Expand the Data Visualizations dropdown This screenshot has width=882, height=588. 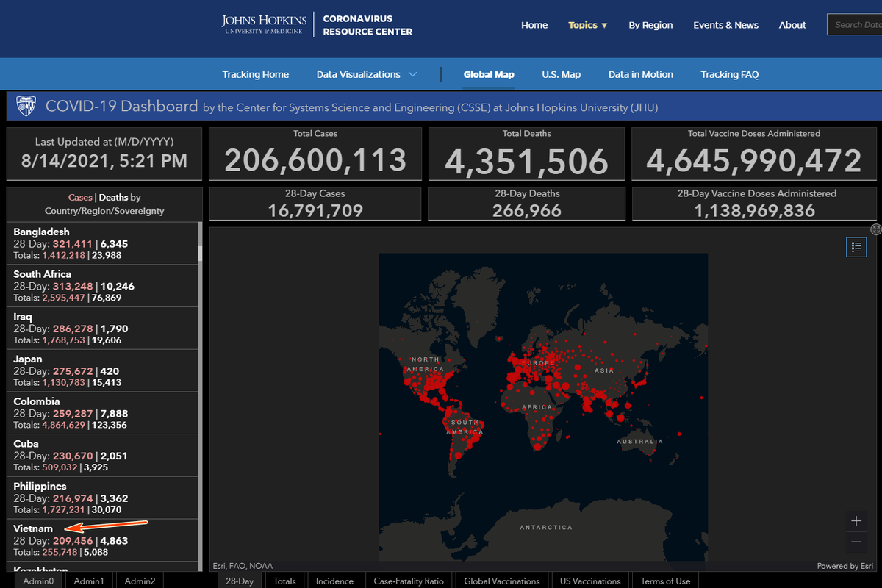367,74
